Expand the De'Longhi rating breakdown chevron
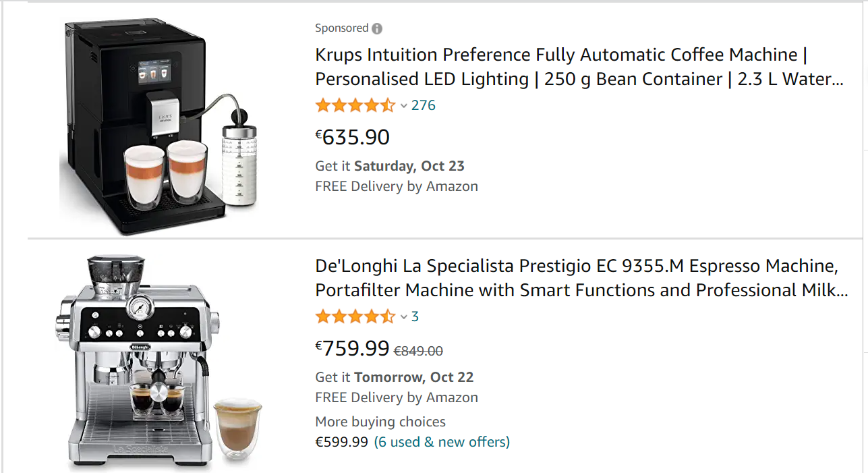Image resolution: width=868 pixels, height=473 pixels. 404,317
